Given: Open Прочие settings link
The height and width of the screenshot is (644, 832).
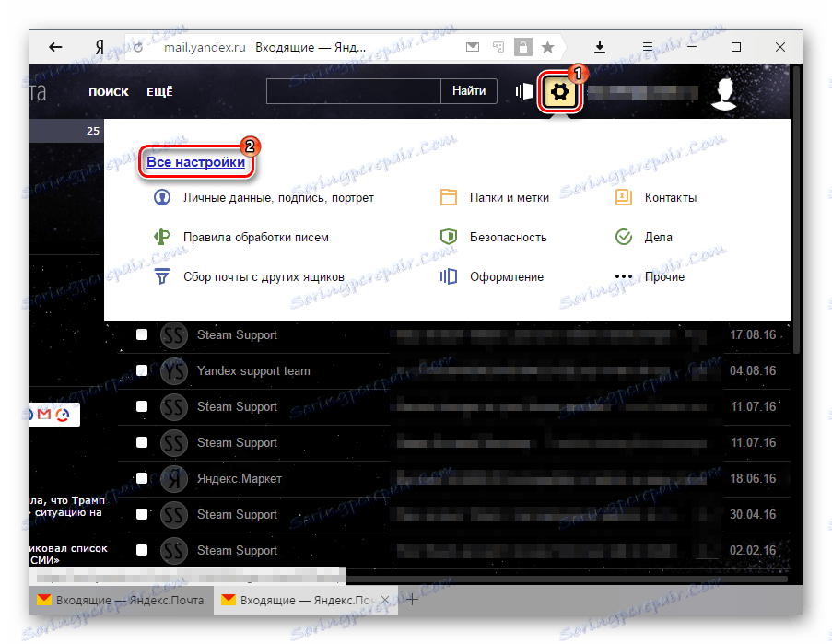Looking at the screenshot, I should 664,277.
